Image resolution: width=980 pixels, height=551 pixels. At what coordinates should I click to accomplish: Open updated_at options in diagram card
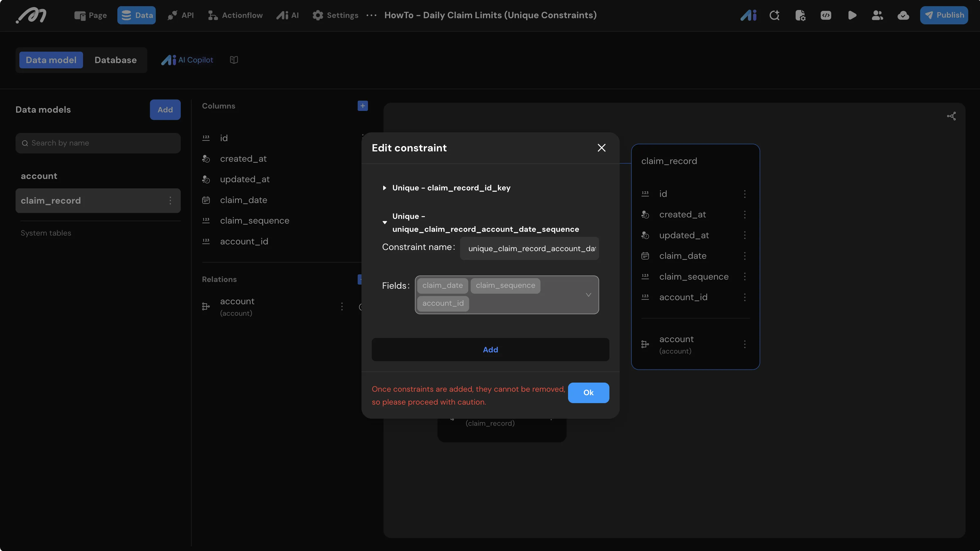coord(744,236)
